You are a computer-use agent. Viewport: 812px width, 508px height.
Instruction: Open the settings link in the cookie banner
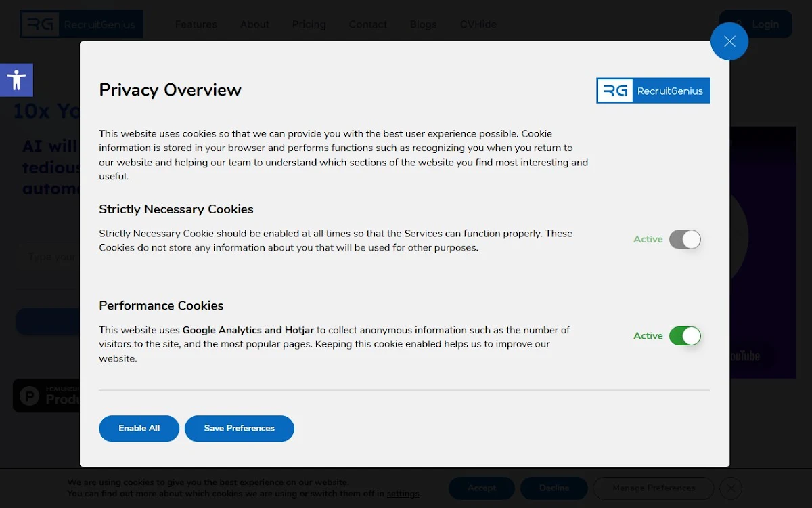[x=403, y=494]
